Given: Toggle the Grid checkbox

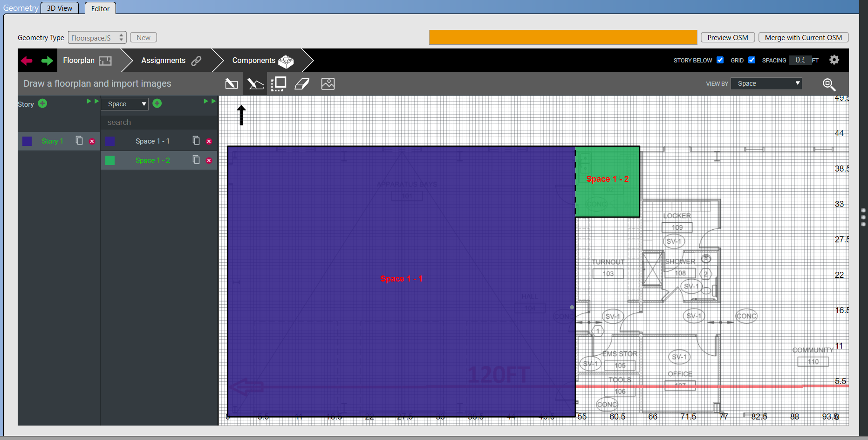Looking at the screenshot, I should point(752,60).
